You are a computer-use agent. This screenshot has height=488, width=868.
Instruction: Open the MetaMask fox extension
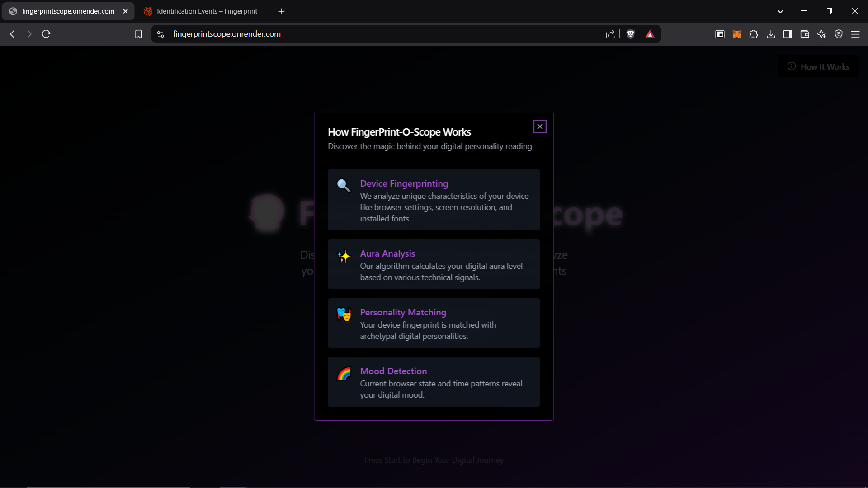tap(737, 34)
